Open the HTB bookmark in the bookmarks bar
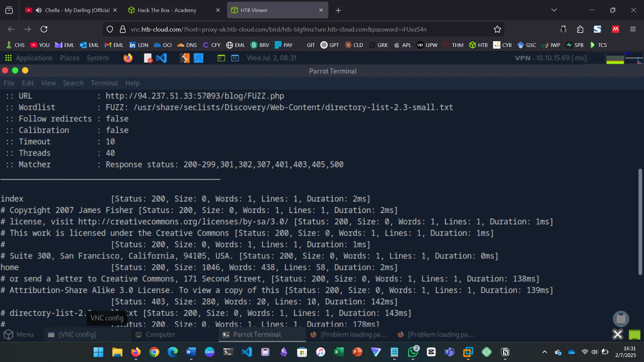 tap(479, 45)
